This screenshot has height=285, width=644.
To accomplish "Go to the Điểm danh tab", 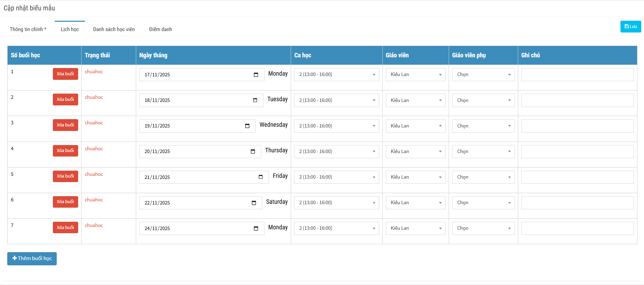I will (x=160, y=29).
